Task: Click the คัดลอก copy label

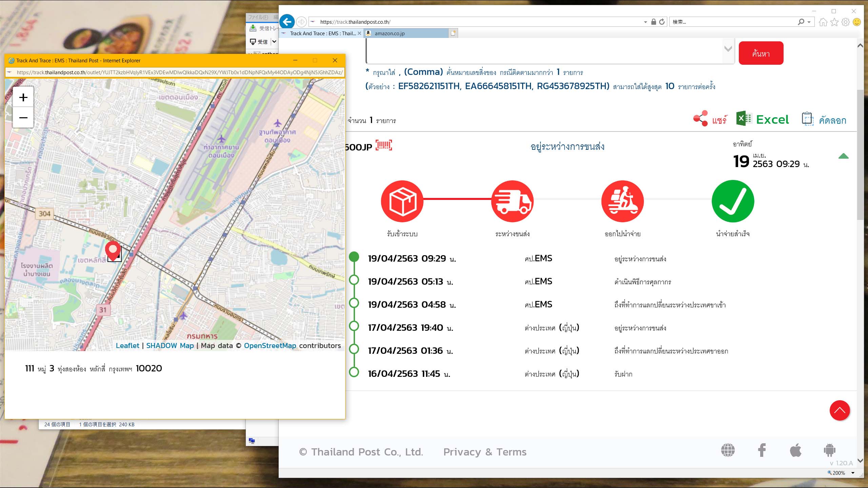Action: 832,120
